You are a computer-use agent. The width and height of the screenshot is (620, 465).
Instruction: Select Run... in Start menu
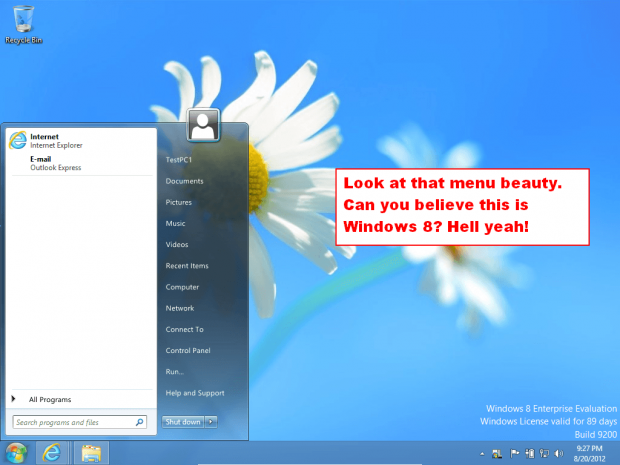(175, 372)
